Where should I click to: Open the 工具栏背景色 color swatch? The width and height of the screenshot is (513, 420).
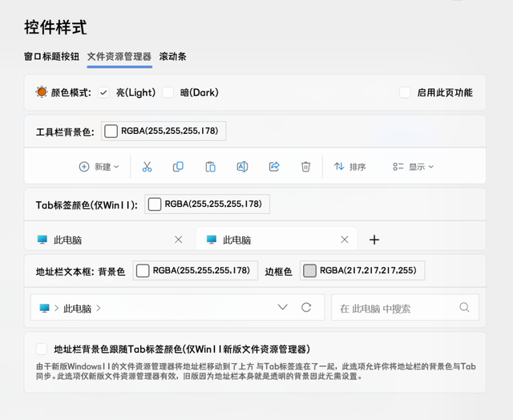point(111,131)
